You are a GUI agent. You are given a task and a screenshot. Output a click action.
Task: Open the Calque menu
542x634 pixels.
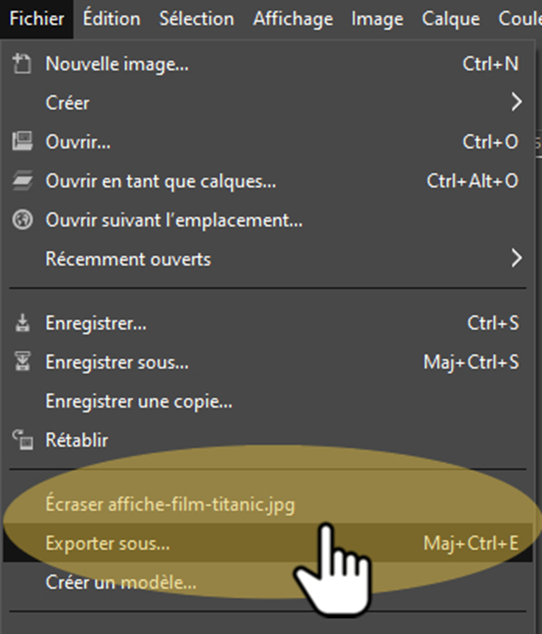[451, 19]
